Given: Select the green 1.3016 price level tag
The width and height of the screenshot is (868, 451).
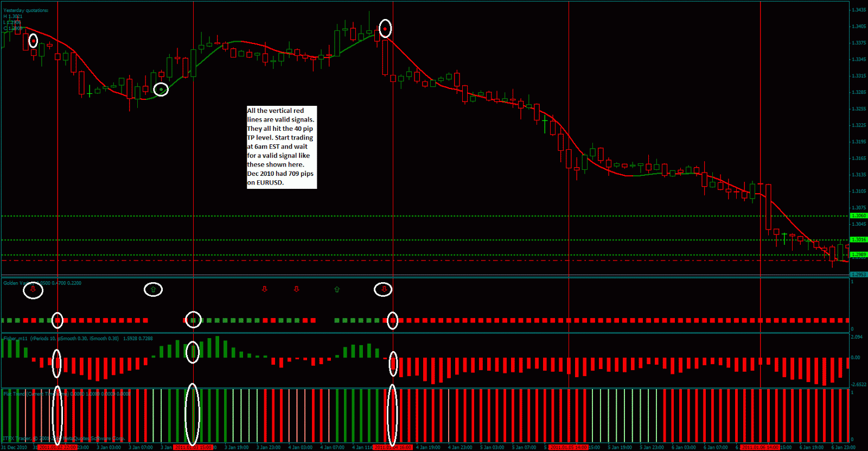Looking at the screenshot, I should tap(858, 239).
